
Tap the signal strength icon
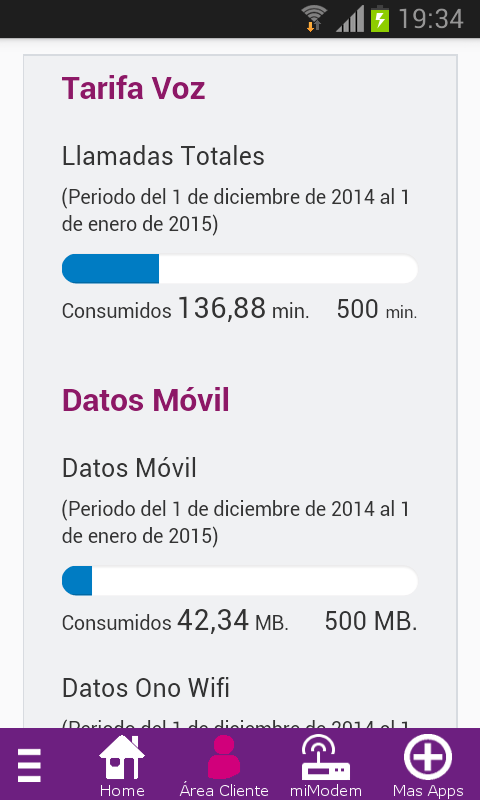350,18
